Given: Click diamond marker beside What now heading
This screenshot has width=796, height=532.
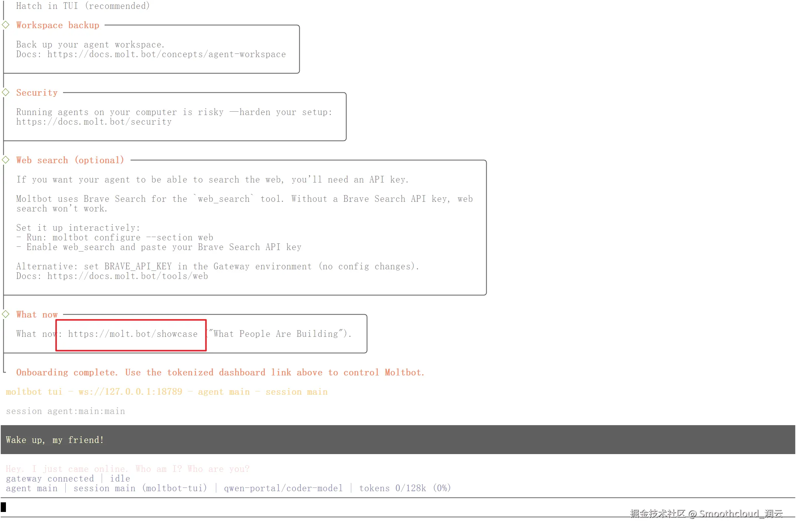Looking at the screenshot, I should [6, 314].
